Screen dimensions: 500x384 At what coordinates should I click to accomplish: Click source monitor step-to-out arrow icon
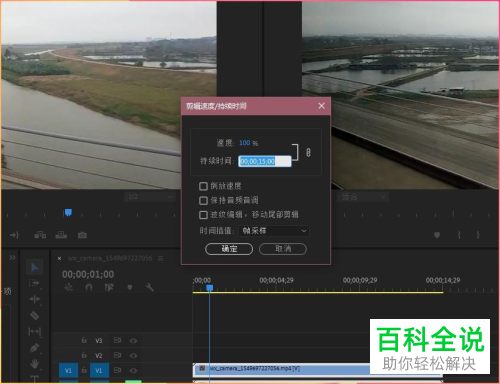(x=14, y=235)
